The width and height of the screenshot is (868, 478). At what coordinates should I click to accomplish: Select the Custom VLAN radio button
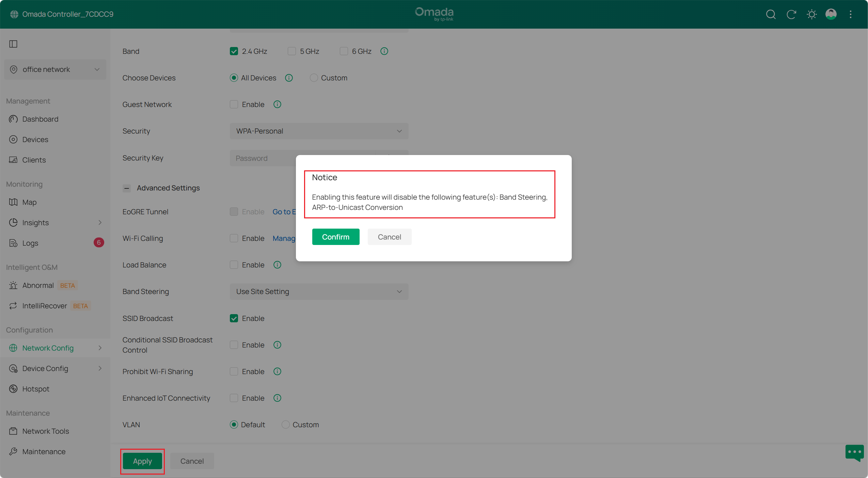(x=285, y=425)
